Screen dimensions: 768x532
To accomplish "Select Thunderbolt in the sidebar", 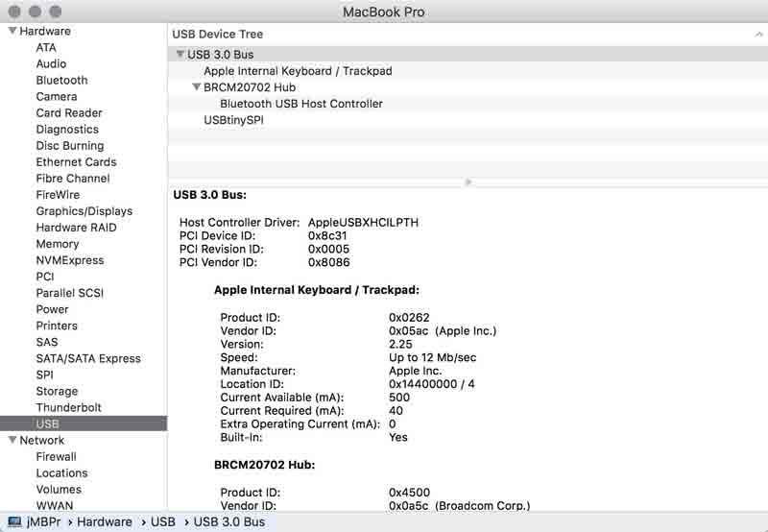I will pyautogui.click(x=68, y=407).
